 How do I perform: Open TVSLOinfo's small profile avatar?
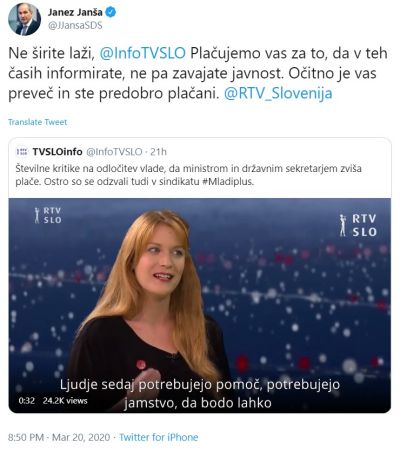click(22, 152)
